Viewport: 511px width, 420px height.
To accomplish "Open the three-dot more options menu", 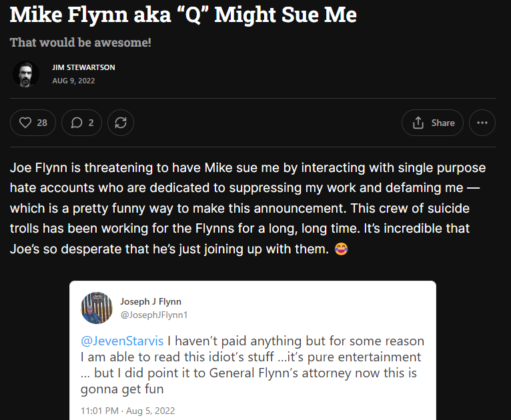I will [x=482, y=123].
